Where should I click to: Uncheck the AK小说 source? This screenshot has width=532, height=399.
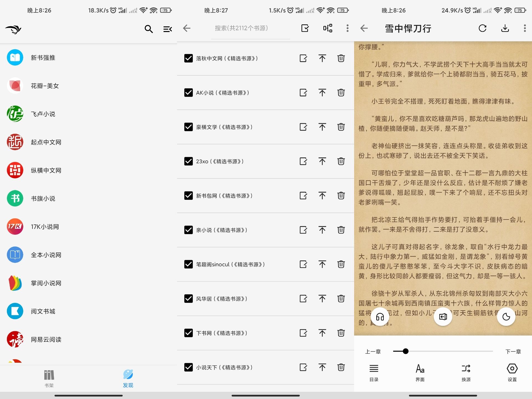pos(188,93)
